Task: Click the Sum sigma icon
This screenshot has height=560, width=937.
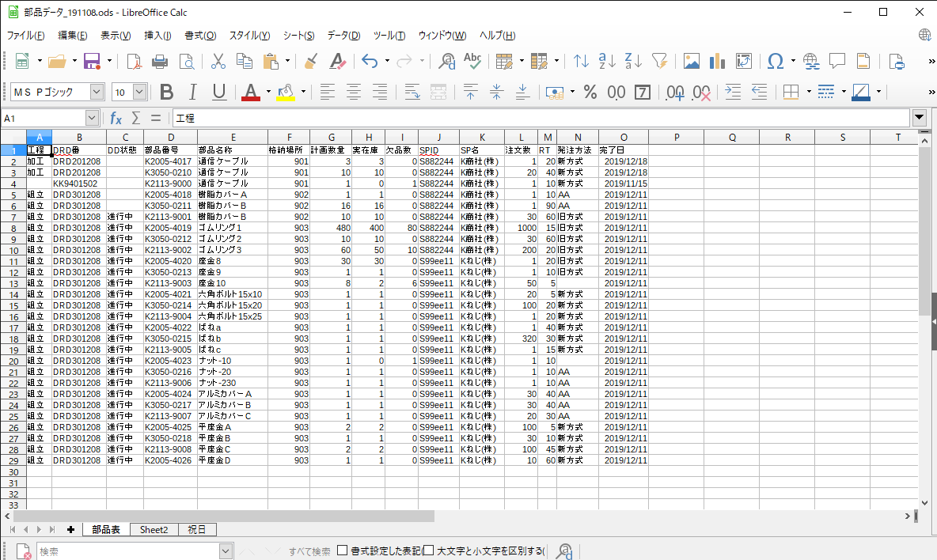Action: point(135,118)
